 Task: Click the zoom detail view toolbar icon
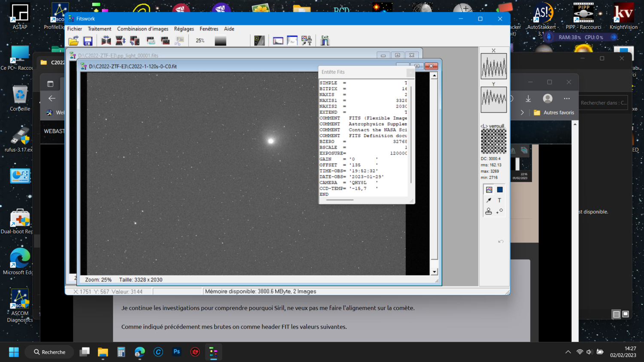(x=259, y=41)
